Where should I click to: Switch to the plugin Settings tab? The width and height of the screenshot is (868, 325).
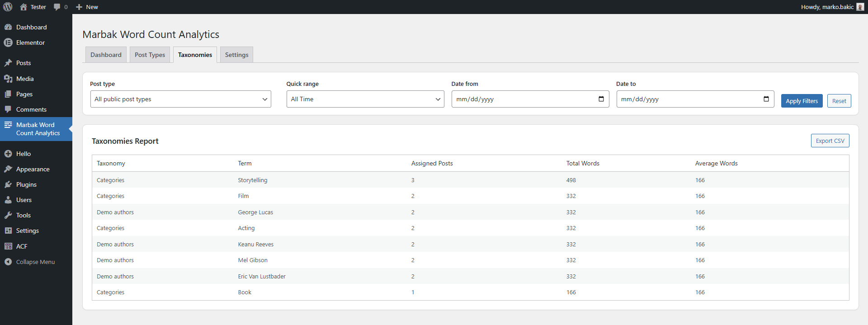point(236,55)
